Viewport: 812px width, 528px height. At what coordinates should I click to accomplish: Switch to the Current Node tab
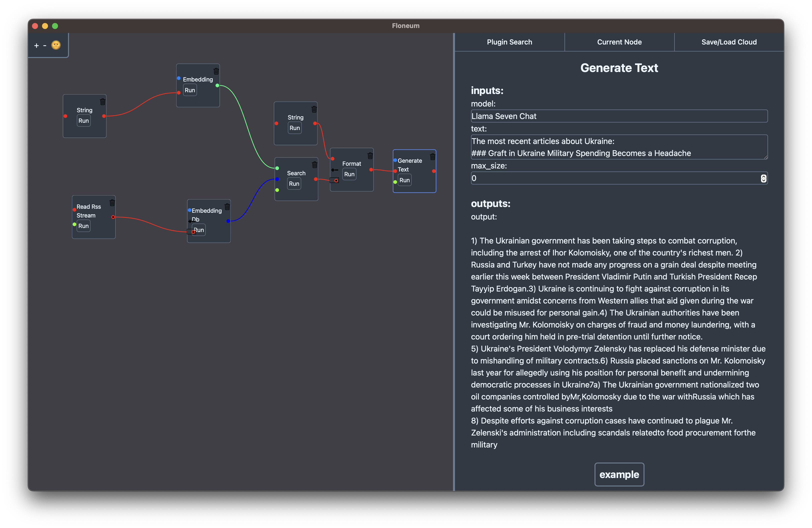click(x=619, y=42)
